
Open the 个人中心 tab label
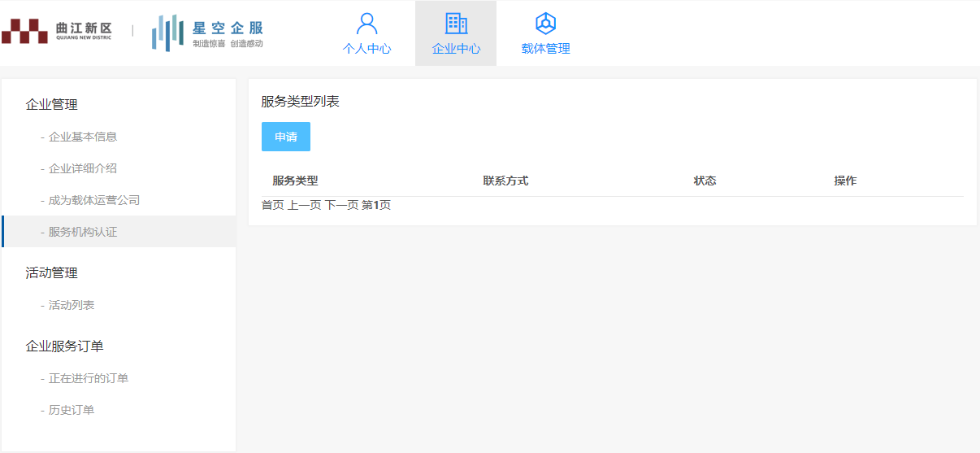(366, 49)
